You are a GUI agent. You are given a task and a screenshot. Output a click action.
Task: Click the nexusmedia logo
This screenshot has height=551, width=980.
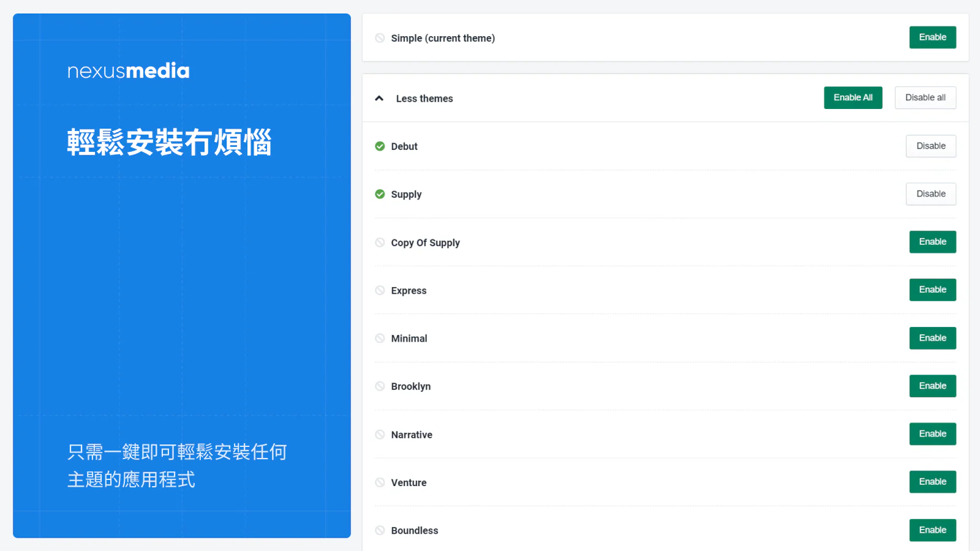point(129,71)
